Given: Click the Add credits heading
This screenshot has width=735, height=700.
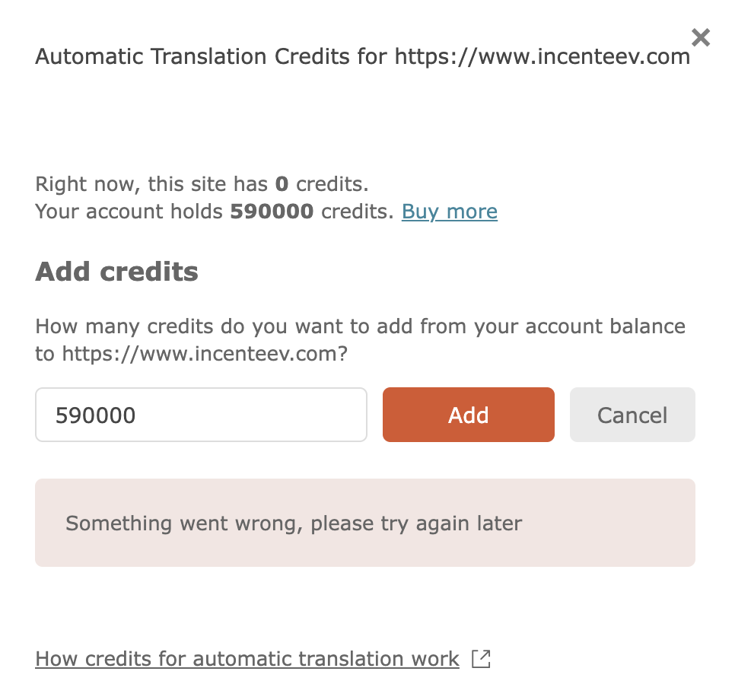Looking at the screenshot, I should (x=116, y=271).
